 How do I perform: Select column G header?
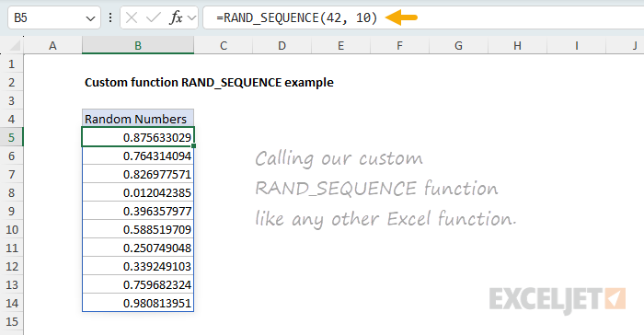pyautogui.click(x=458, y=46)
